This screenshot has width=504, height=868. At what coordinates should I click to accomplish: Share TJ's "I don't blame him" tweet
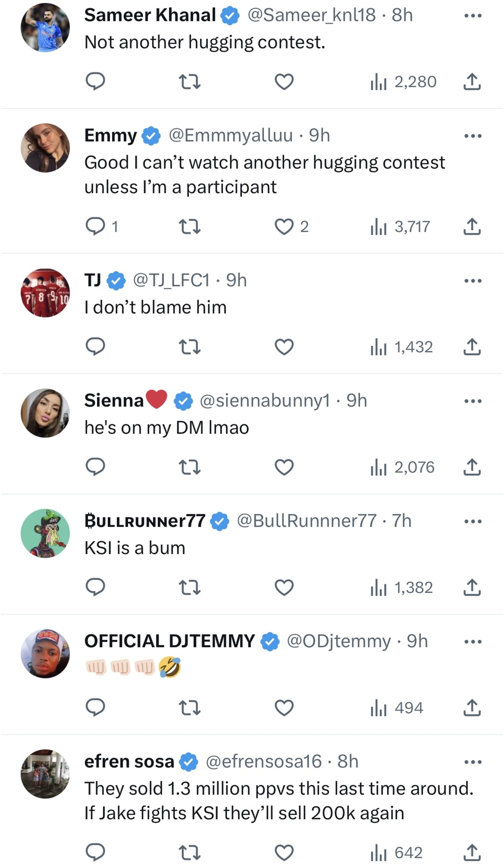tap(472, 347)
